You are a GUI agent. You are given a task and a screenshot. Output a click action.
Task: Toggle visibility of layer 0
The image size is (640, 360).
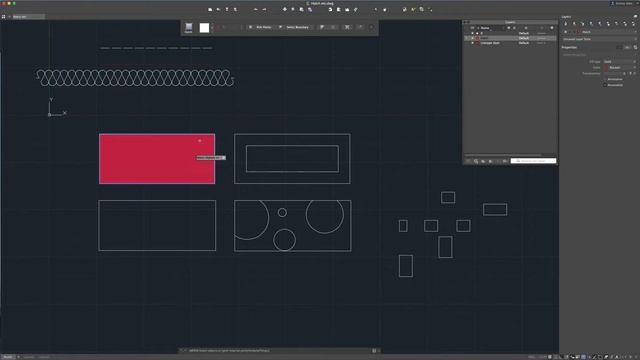click(473, 33)
